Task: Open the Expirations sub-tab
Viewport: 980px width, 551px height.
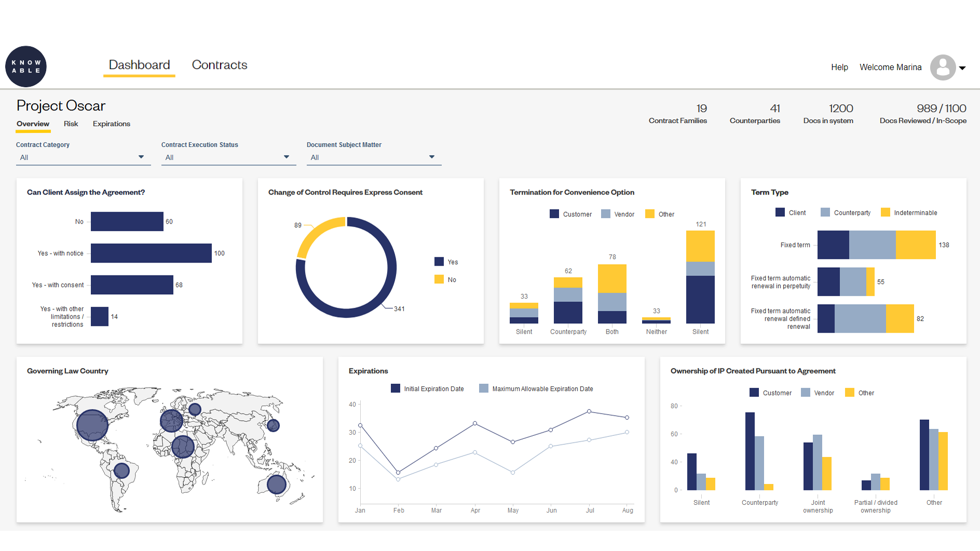Action: pos(112,123)
